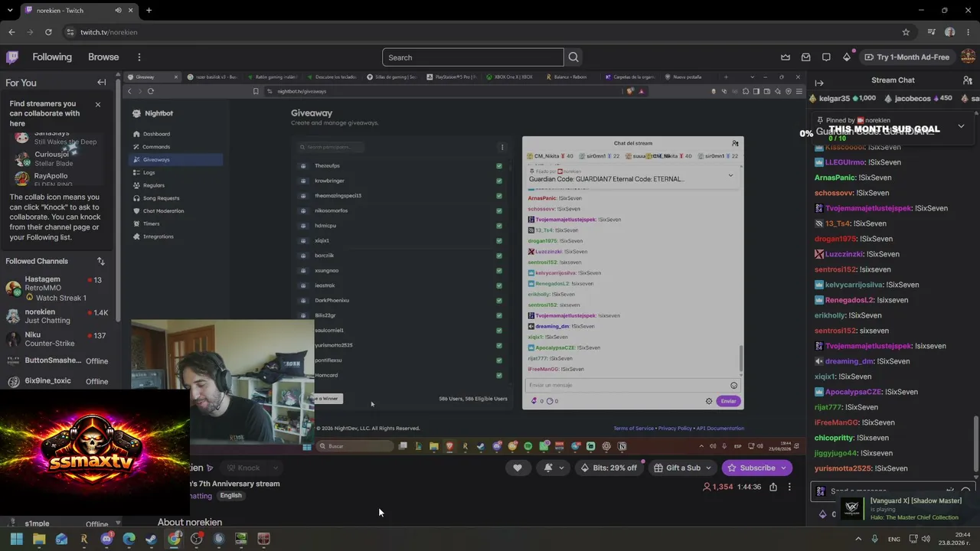980x551 pixels.
Task: Toggle the xsungnao checkbox in streamed giveaway list
Action: pos(499,270)
